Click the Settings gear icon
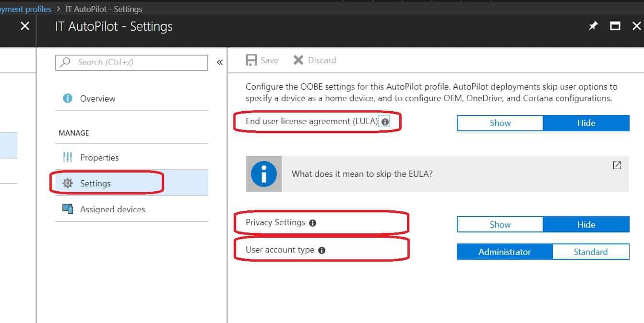Image resolution: width=644 pixels, height=323 pixels. 68,183
